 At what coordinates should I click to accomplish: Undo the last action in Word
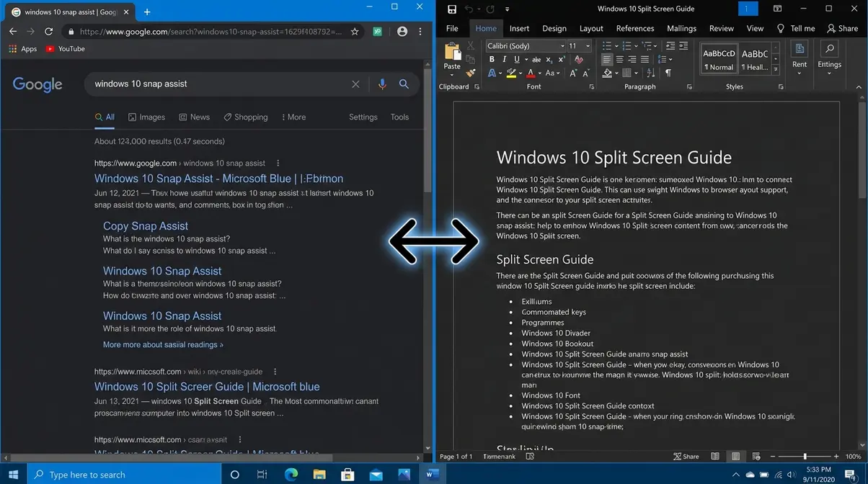(x=469, y=9)
